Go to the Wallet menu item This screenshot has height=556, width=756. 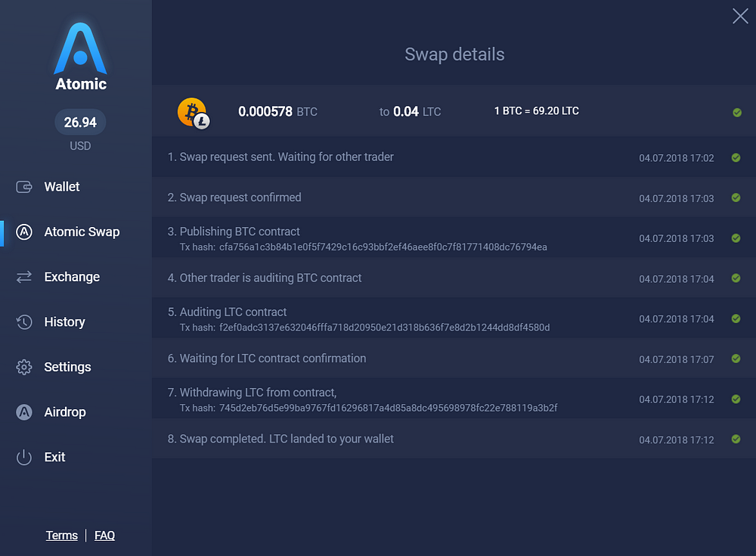click(x=62, y=187)
